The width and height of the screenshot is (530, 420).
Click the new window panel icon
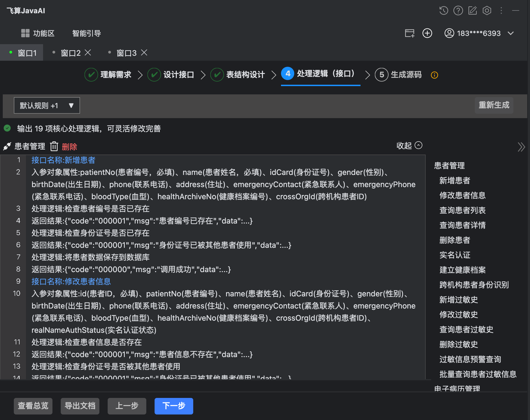(410, 33)
